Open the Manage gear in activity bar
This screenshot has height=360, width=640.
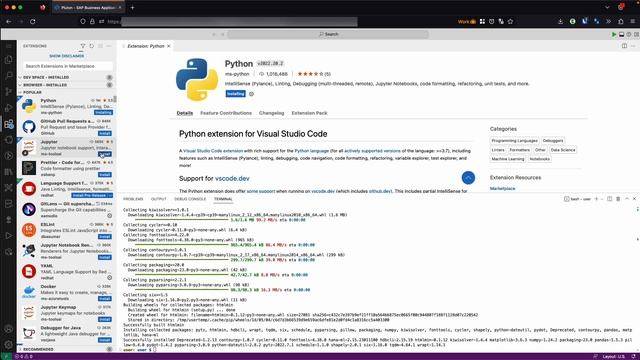[9, 344]
